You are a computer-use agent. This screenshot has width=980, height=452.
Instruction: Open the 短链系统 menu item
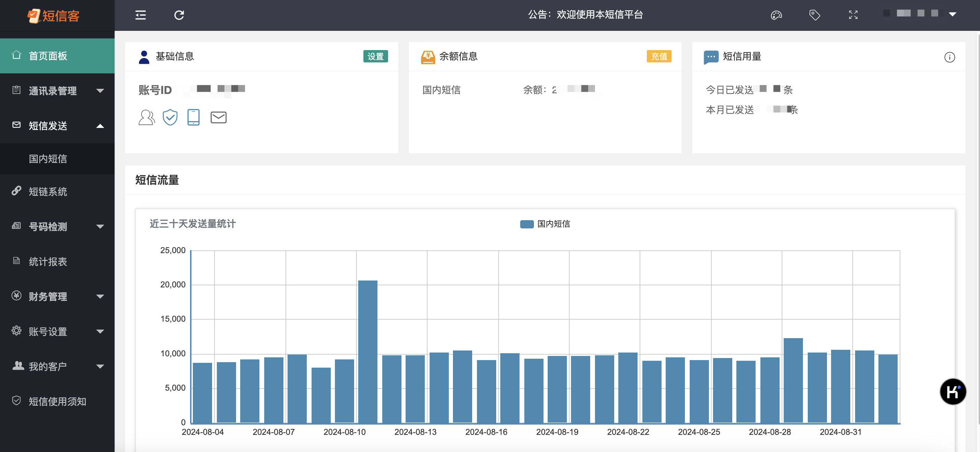[57, 192]
